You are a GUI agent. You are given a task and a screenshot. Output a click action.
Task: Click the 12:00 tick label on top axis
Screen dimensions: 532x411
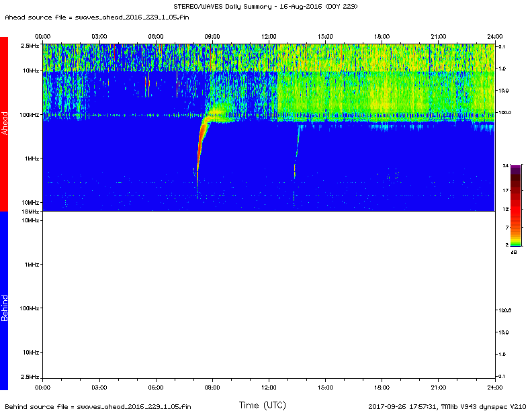(x=269, y=36)
